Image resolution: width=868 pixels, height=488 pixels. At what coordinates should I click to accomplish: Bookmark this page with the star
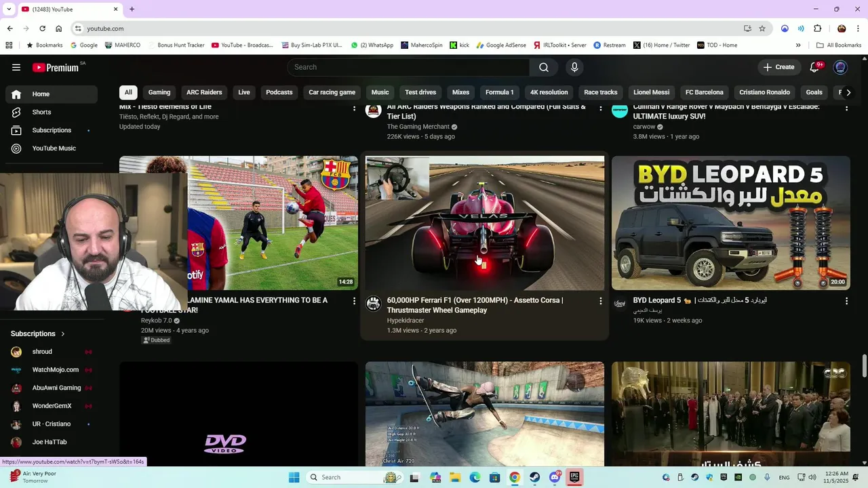762,28
